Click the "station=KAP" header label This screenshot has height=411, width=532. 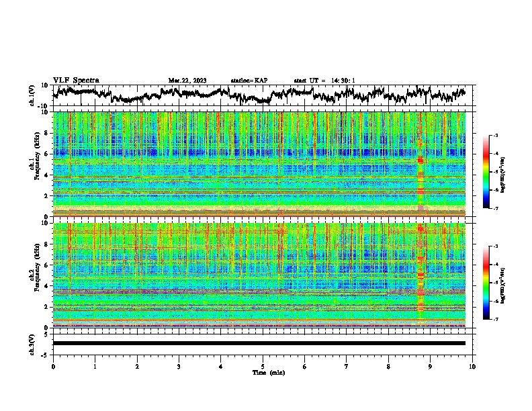249,81
